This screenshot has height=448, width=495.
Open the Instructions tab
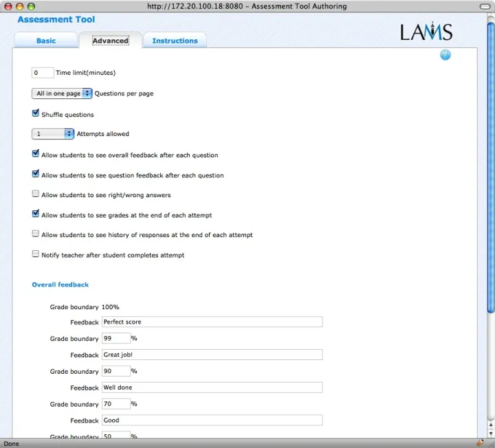[x=175, y=41]
